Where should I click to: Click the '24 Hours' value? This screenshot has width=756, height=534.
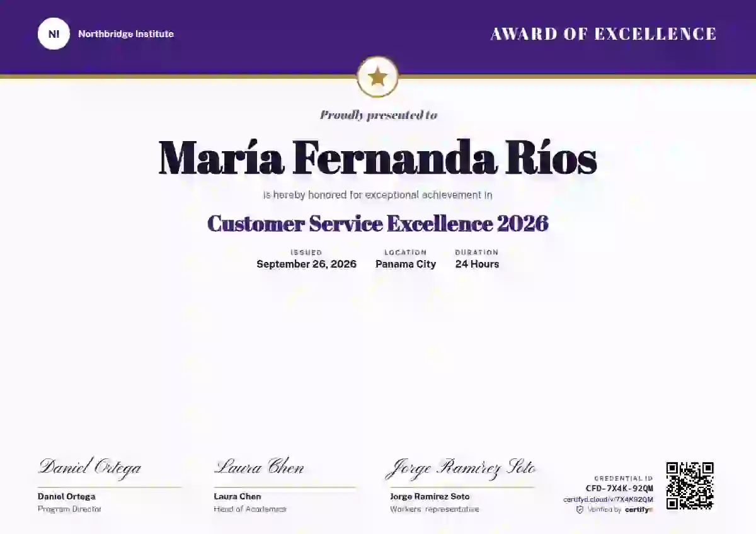click(x=477, y=264)
